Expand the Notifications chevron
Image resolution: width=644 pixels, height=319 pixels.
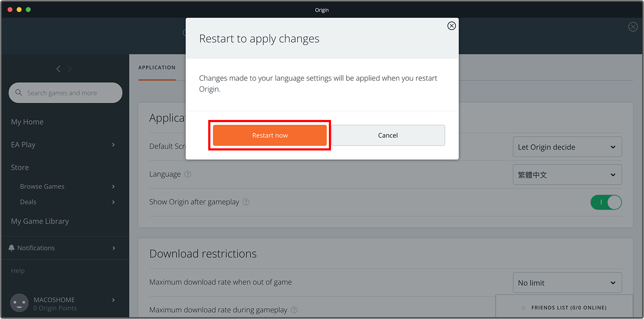point(113,248)
